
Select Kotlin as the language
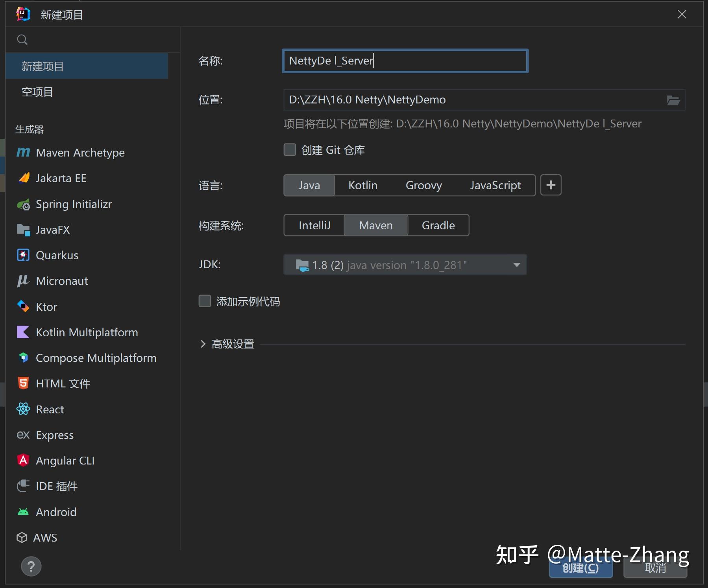point(363,185)
